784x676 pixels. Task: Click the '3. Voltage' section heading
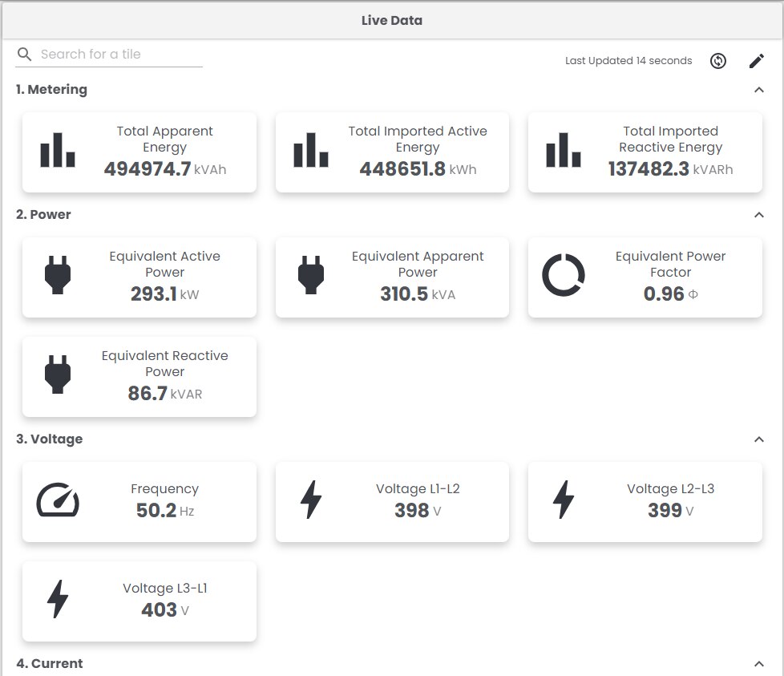point(50,439)
